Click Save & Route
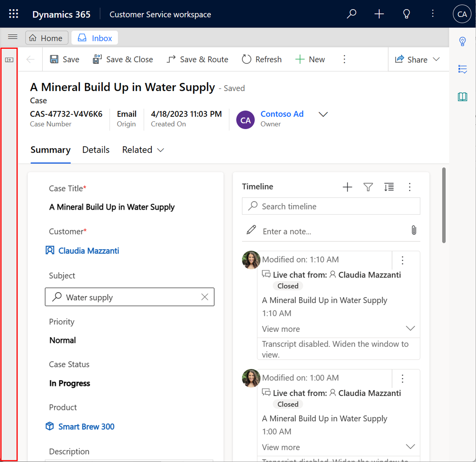Screen dimensions: 476x462 (197, 59)
